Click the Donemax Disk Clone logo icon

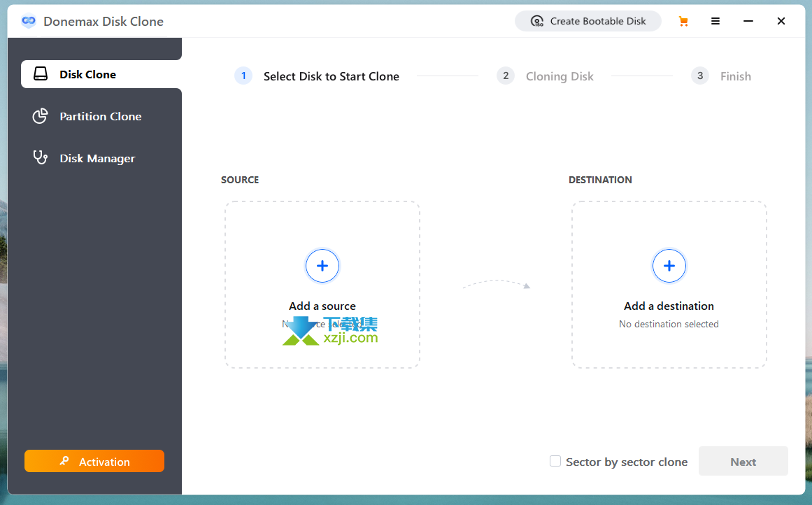[29, 21]
